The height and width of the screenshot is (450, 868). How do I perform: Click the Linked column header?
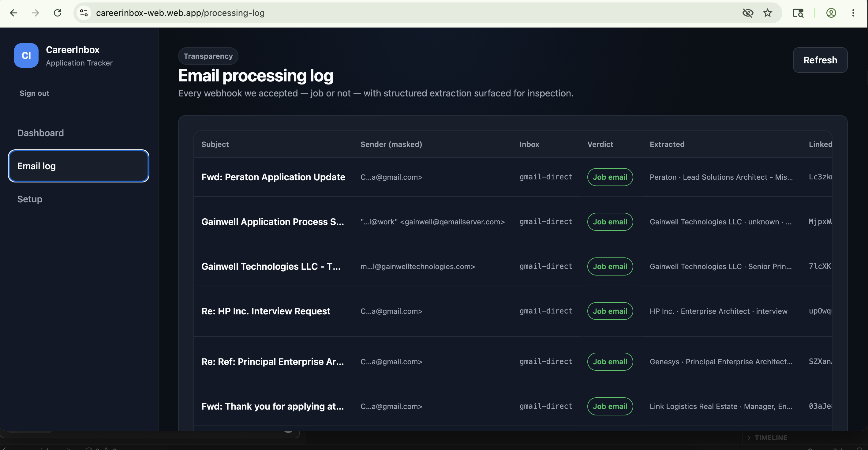pos(820,144)
